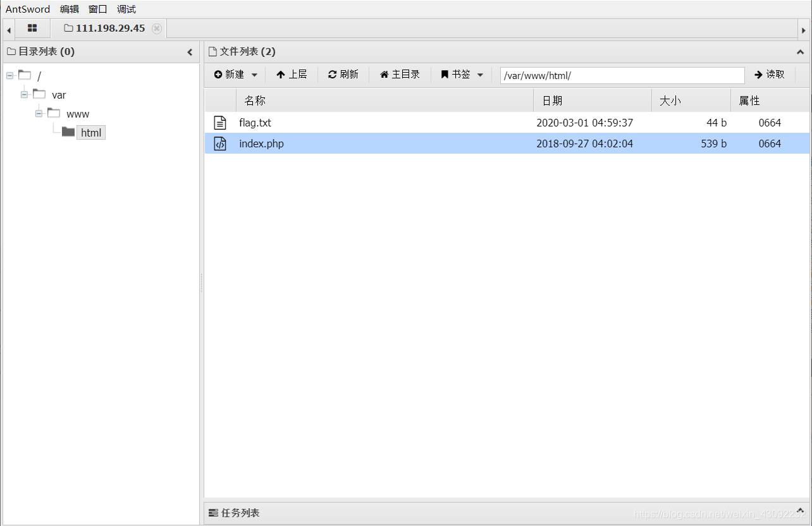Screen dimensions: 812x526
Task: Select the flag.txt file name
Action: click(x=255, y=123)
